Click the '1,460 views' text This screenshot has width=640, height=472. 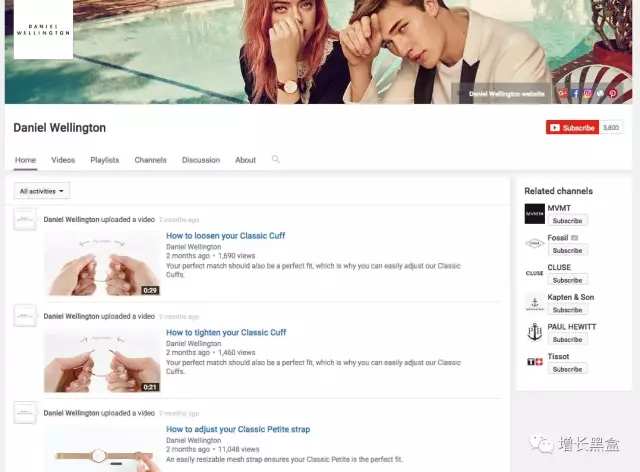coord(237,352)
